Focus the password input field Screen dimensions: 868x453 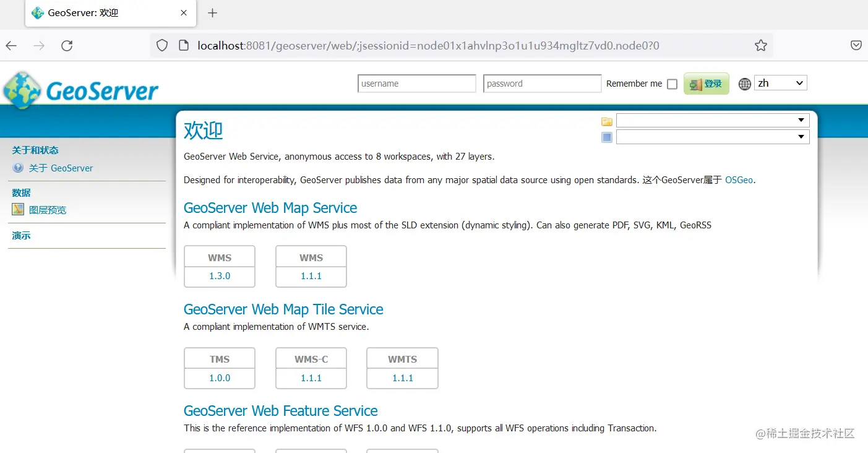pos(543,84)
